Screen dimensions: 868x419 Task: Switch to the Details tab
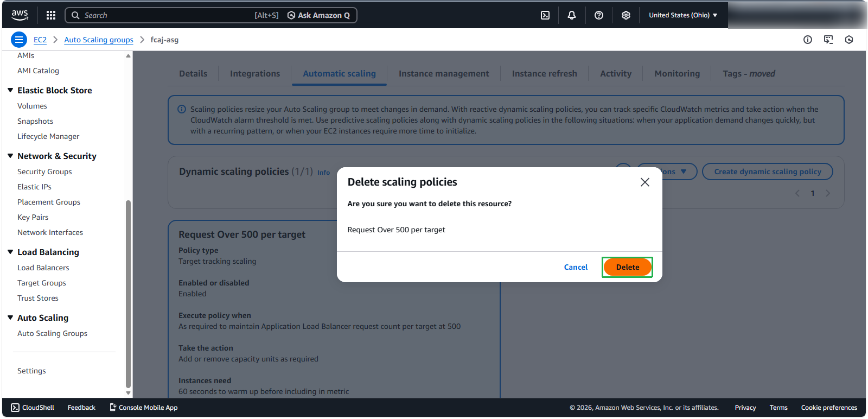point(193,74)
